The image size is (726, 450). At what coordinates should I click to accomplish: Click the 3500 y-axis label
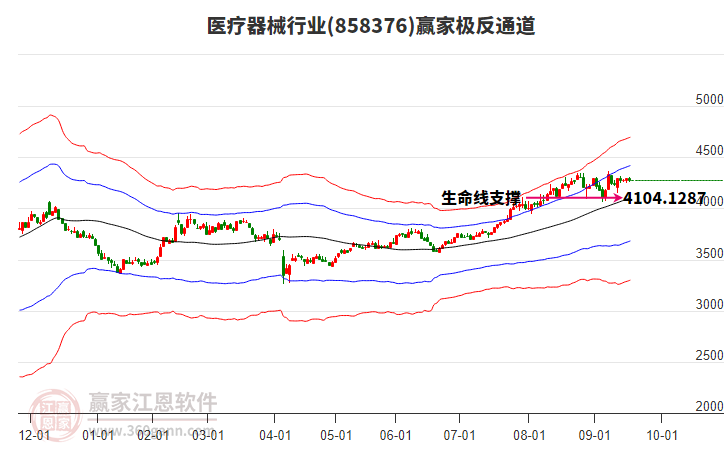point(709,253)
